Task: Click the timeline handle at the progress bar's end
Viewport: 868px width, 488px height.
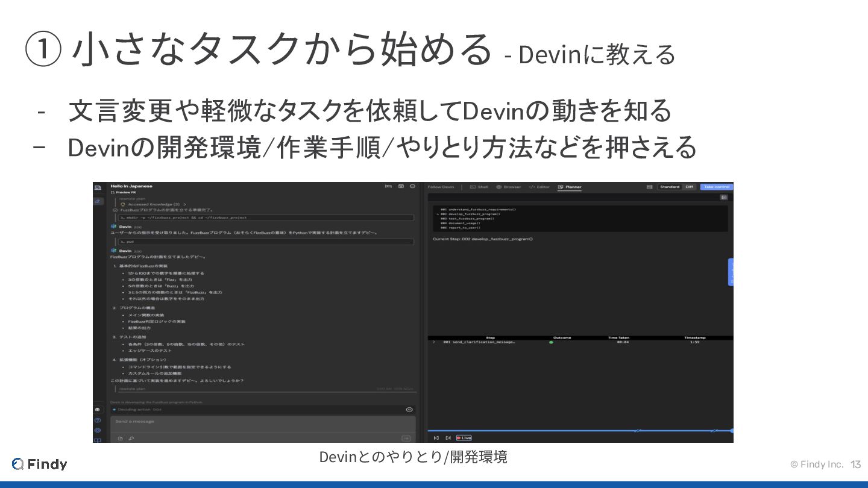Action: click(732, 431)
